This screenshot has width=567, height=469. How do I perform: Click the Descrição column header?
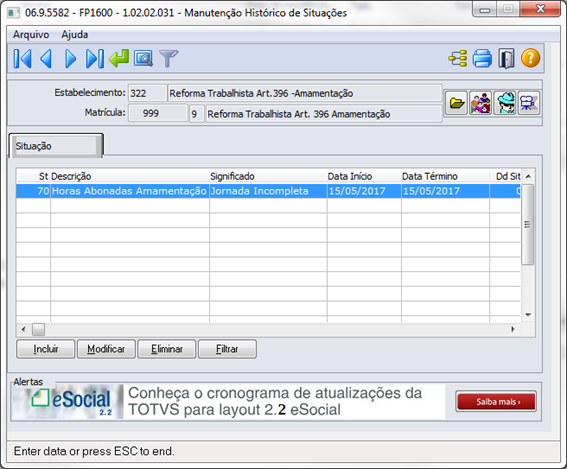pyautogui.click(x=130, y=176)
